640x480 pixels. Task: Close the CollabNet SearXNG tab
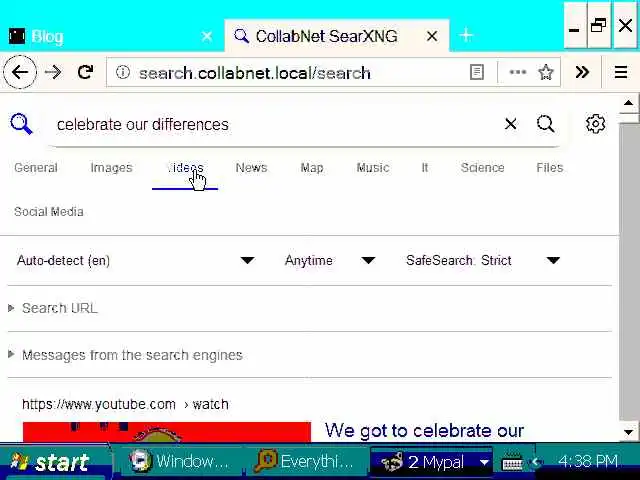tap(432, 36)
